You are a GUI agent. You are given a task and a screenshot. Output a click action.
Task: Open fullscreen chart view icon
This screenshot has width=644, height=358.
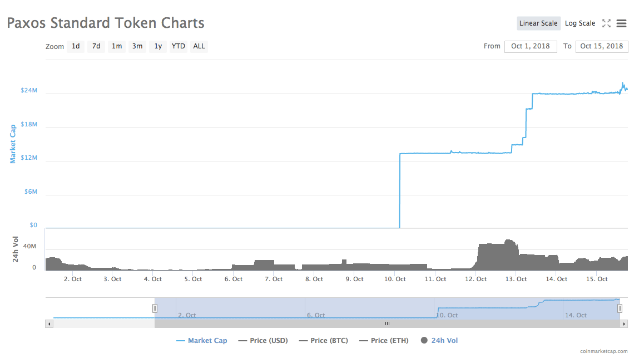click(x=606, y=23)
